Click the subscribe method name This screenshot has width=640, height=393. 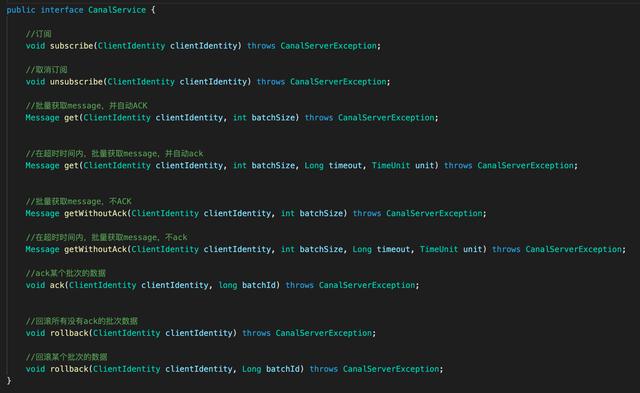71,46
